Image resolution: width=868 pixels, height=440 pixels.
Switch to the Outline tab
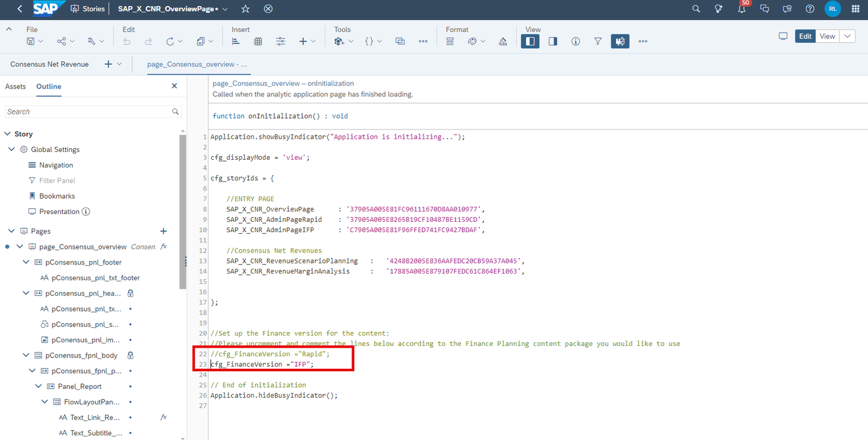[x=49, y=86]
